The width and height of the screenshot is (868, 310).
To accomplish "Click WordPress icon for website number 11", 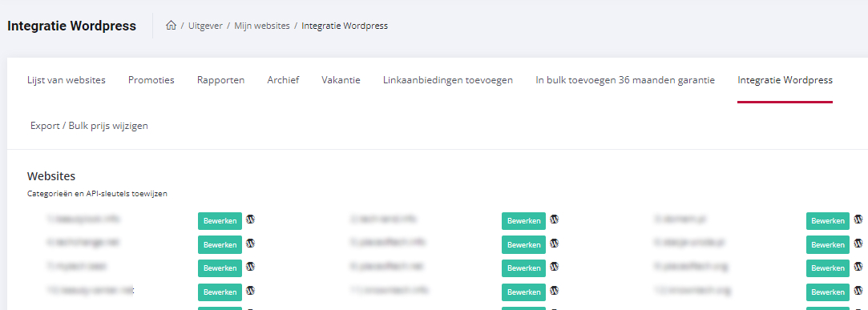I will 554,291.
